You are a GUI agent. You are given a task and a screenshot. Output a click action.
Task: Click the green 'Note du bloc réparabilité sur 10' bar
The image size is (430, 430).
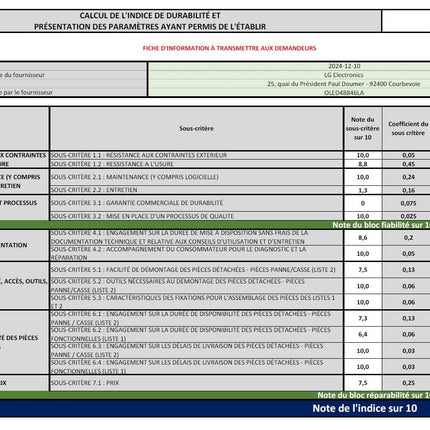coord(215,395)
